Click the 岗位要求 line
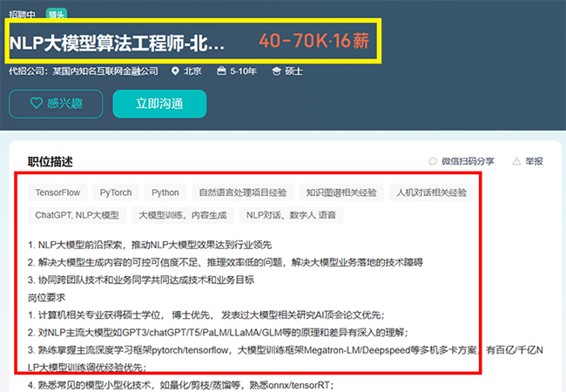 [46, 298]
